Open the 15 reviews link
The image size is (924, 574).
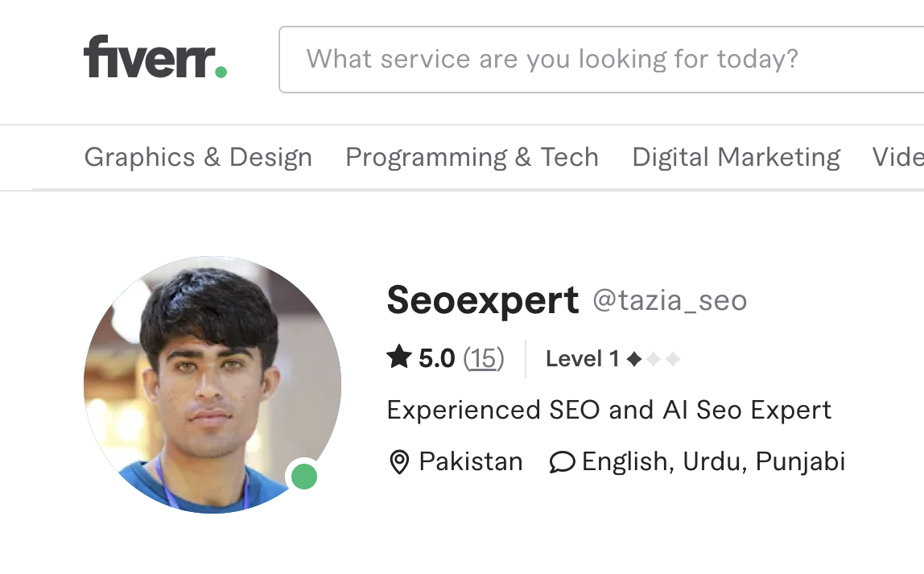click(483, 358)
